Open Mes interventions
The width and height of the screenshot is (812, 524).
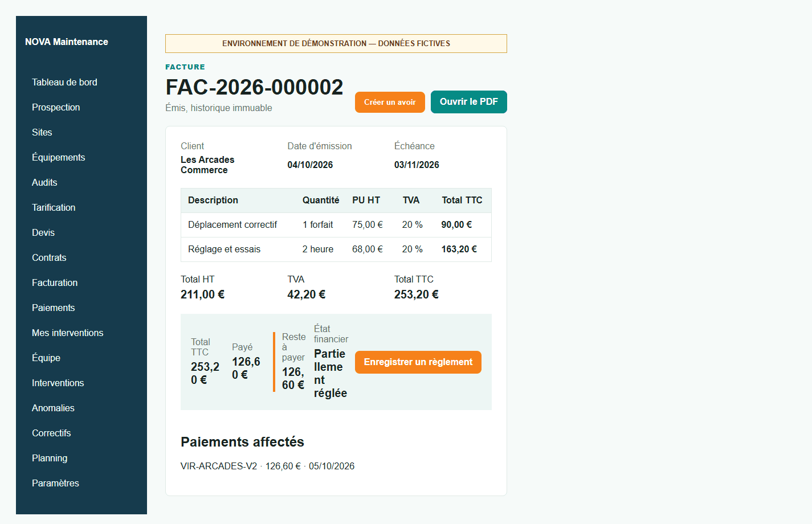67,333
